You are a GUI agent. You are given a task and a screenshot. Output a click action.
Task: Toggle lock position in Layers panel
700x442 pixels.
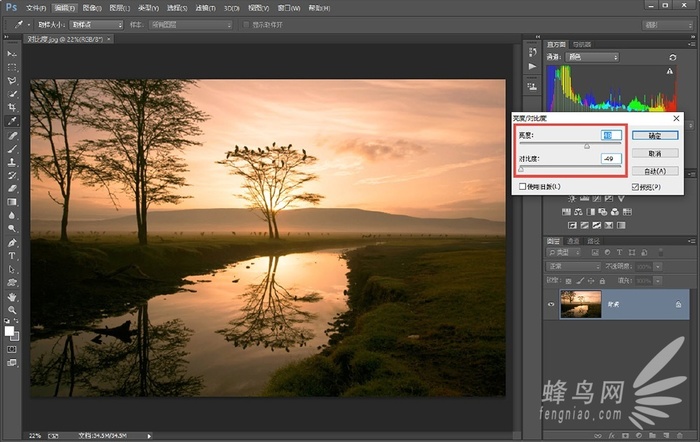tap(591, 281)
